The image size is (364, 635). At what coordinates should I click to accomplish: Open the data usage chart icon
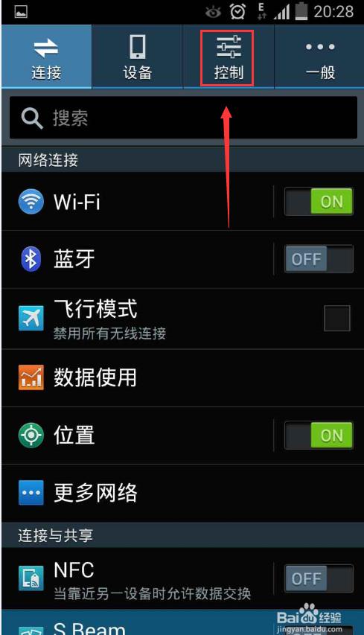pos(31,377)
